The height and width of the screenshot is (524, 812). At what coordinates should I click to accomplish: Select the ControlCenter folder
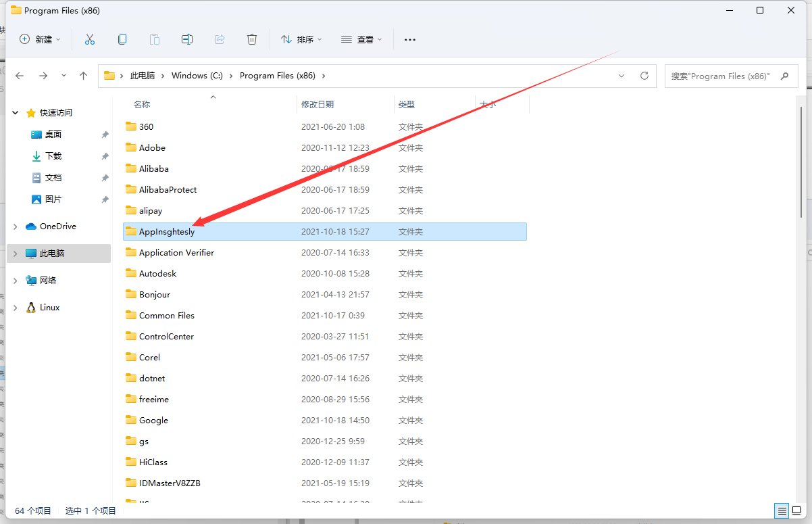click(167, 336)
